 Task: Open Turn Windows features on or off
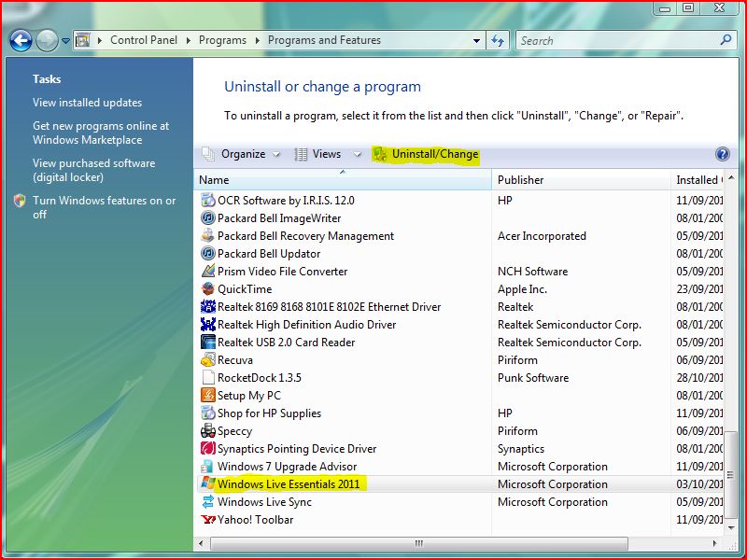pos(104,207)
